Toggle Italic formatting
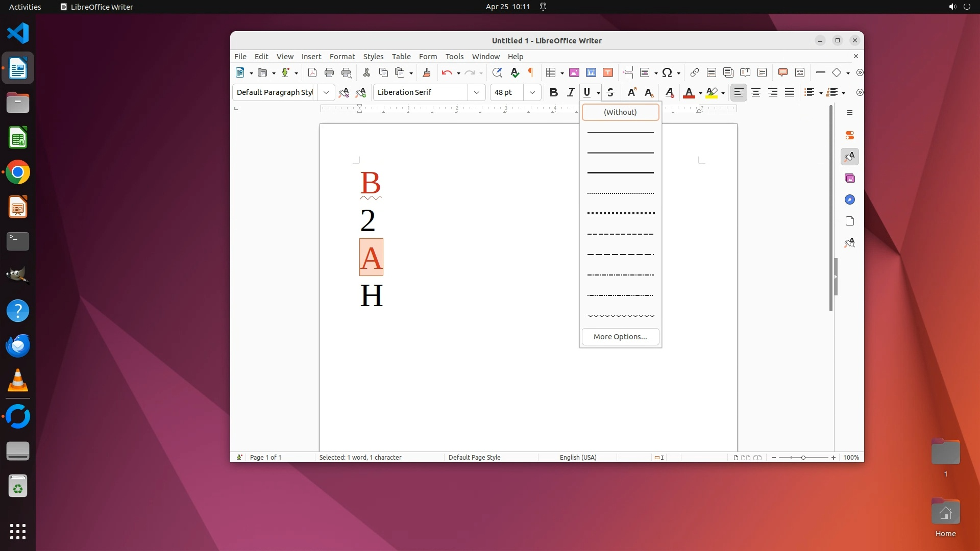Viewport: 980px width, 551px height. tap(571, 92)
